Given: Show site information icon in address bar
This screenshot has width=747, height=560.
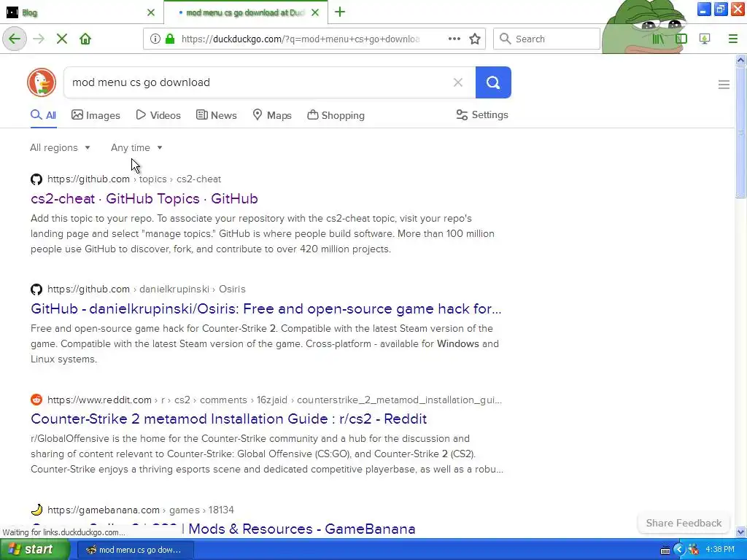Looking at the screenshot, I should coord(155,39).
